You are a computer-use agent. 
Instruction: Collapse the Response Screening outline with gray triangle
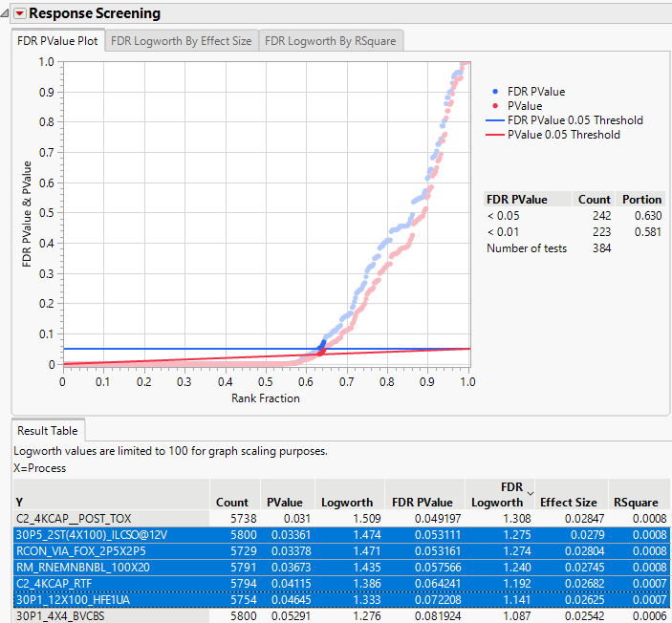click(6, 13)
